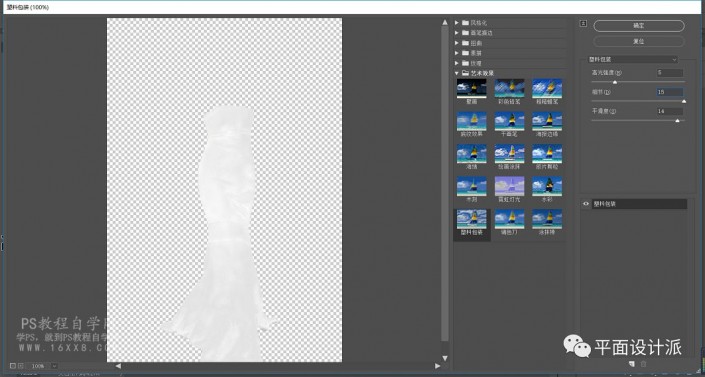
Task: Select the 水彩 (Watercolor) filter thumbnail
Action: [547, 186]
